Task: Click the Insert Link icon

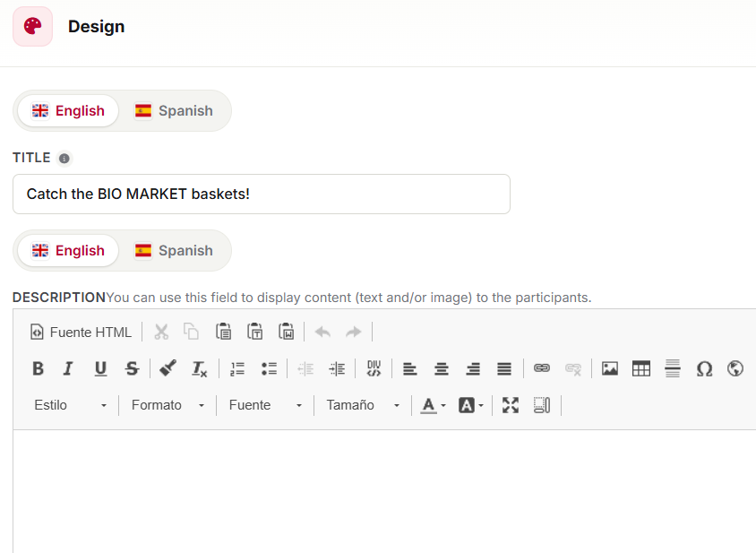Action: point(541,369)
